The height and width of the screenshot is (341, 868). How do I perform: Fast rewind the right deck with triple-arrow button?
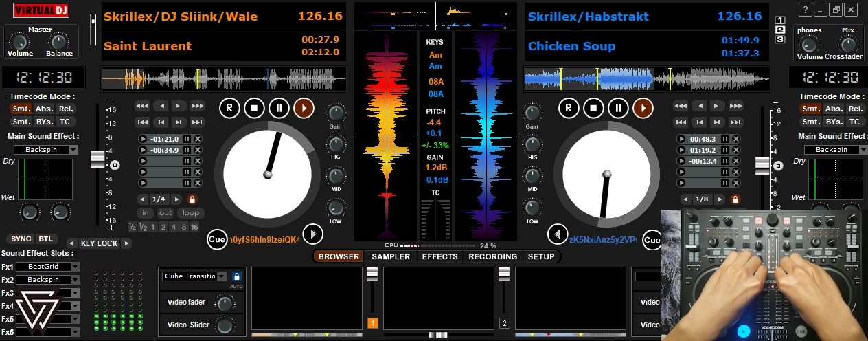681,106
